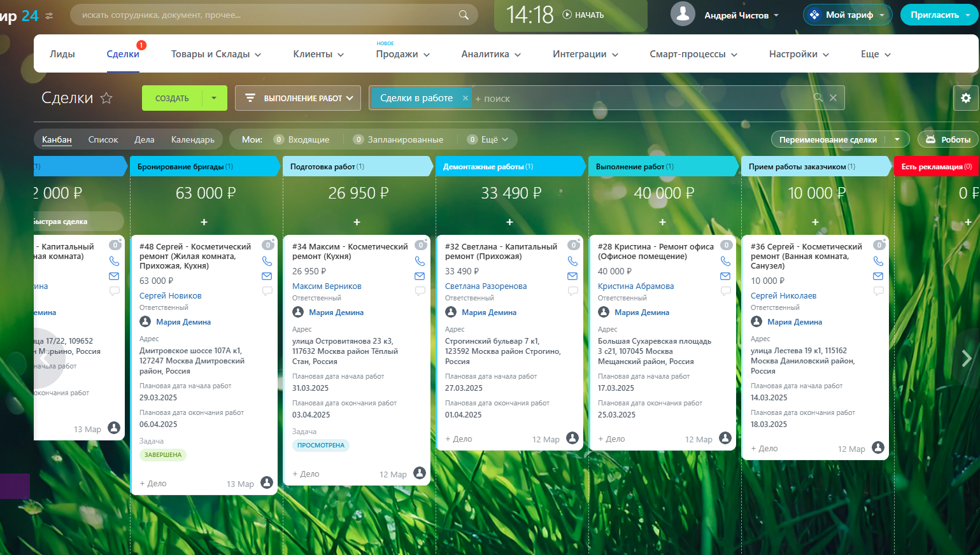
Task: Call the client of deal #32 Светлана
Action: pyautogui.click(x=572, y=261)
